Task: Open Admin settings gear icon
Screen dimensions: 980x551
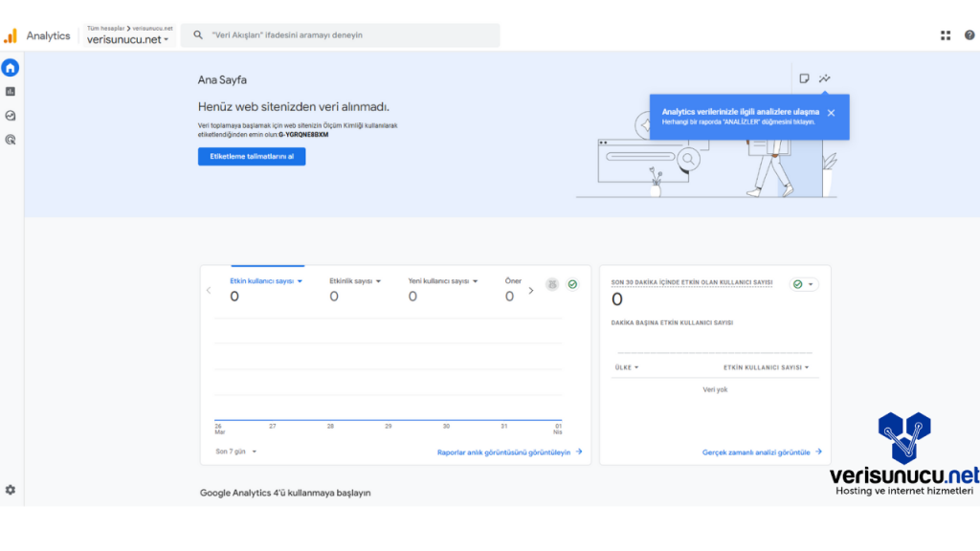Action: pos(11,491)
